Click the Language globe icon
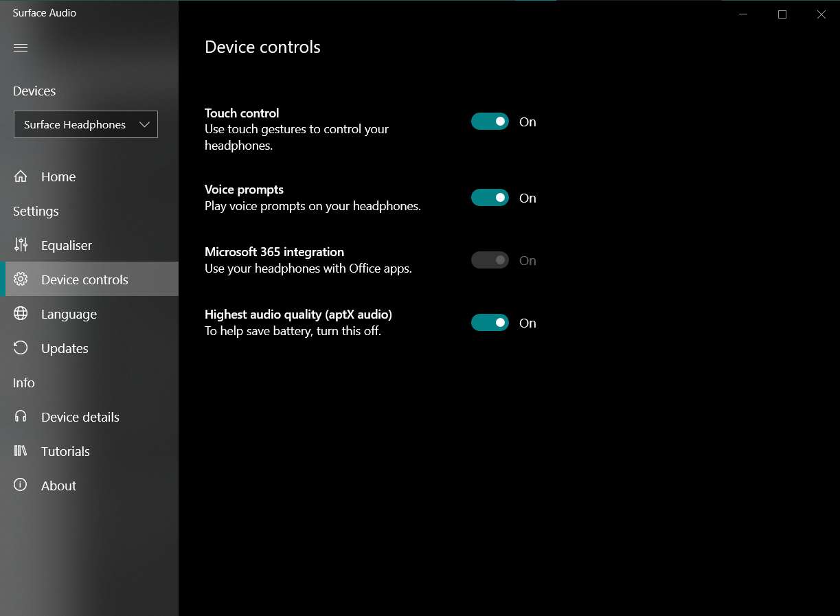The width and height of the screenshot is (840, 616). pyautogui.click(x=21, y=314)
